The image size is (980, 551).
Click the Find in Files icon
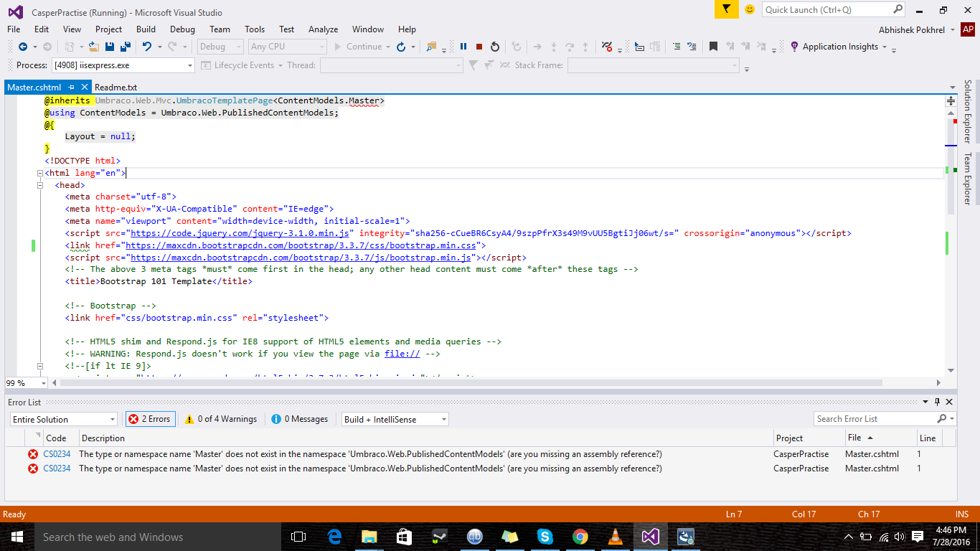431,47
